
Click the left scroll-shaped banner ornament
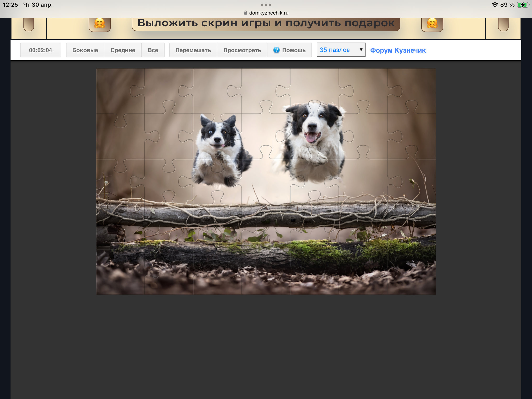(29, 24)
